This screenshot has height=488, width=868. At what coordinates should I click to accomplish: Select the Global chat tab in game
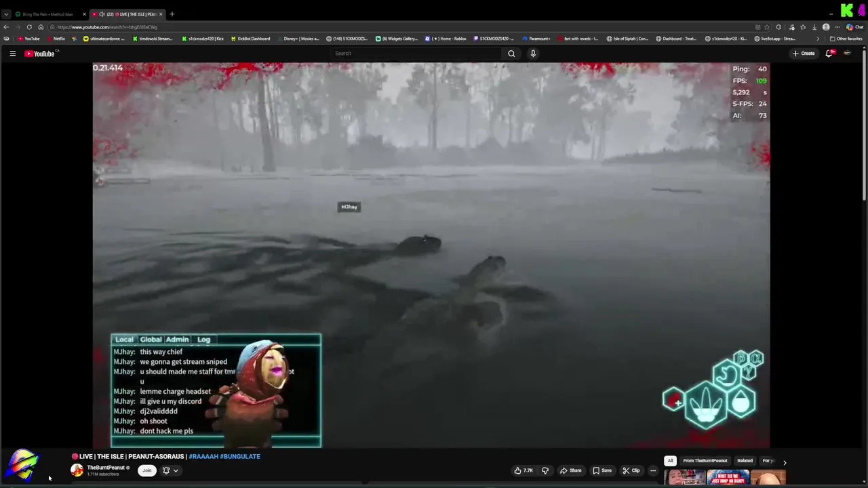[151, 340]
